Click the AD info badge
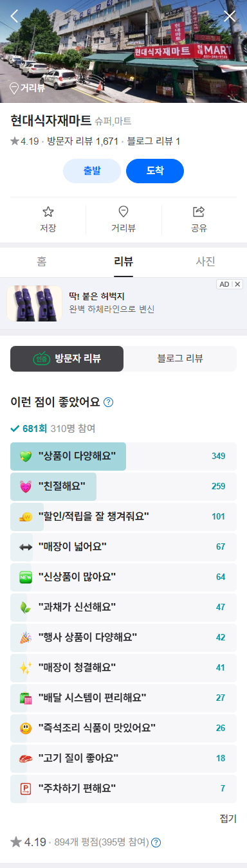 224,284
